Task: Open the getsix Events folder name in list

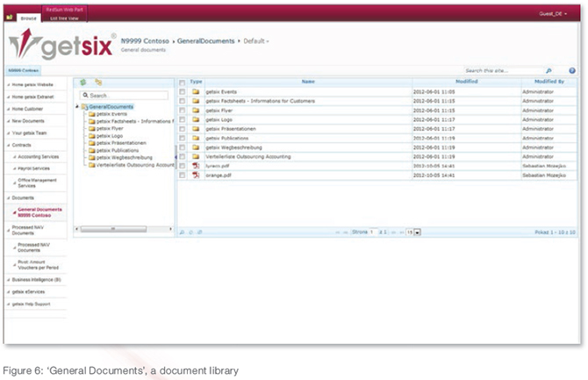Action: [221, 91]
